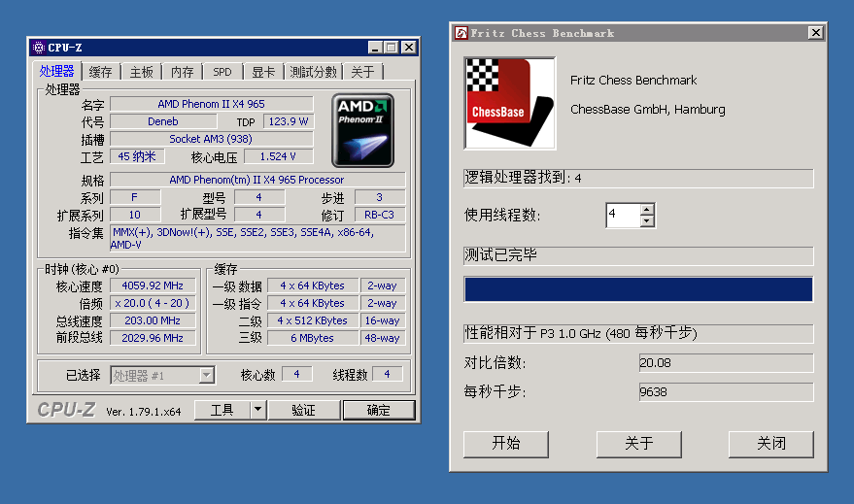Click the 确定 button in CPU-Z

click(379, 410)
